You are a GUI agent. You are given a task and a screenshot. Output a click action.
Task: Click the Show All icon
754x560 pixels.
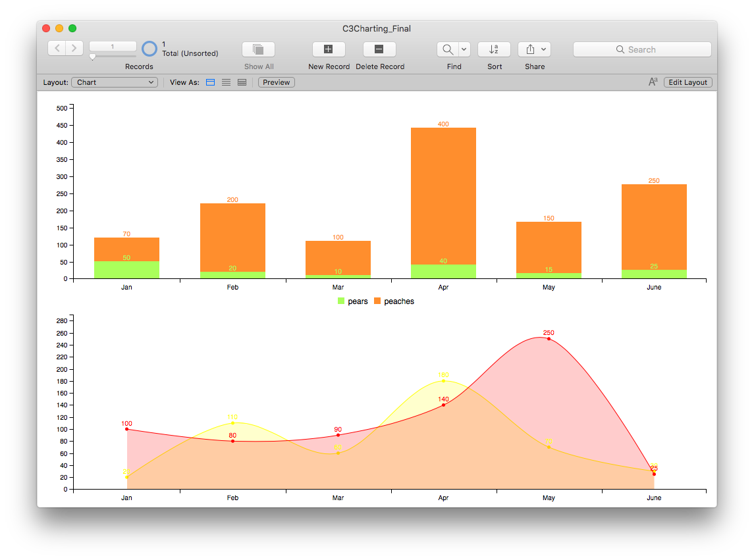click(x=258, y=49)
